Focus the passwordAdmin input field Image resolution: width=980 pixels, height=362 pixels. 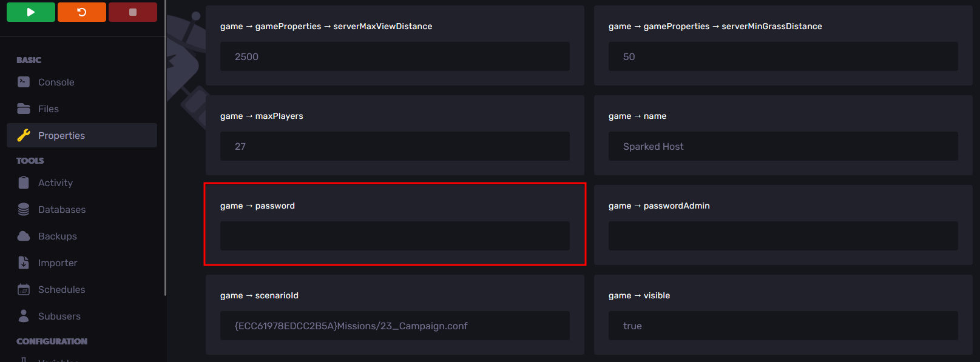pos(783,236)
